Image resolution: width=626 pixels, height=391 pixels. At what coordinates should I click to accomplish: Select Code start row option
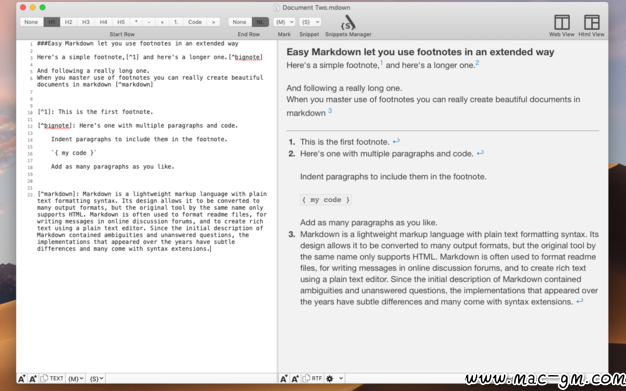(x=195, y=22)
